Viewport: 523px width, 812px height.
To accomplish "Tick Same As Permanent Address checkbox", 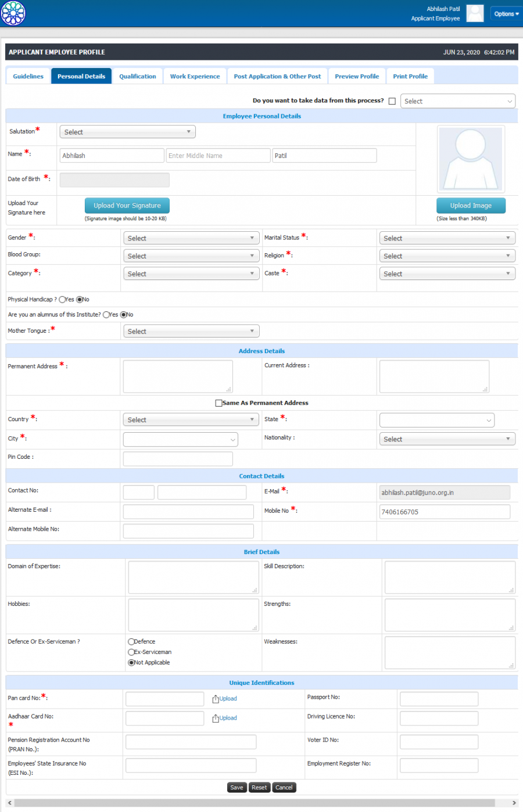I will 218,403.
